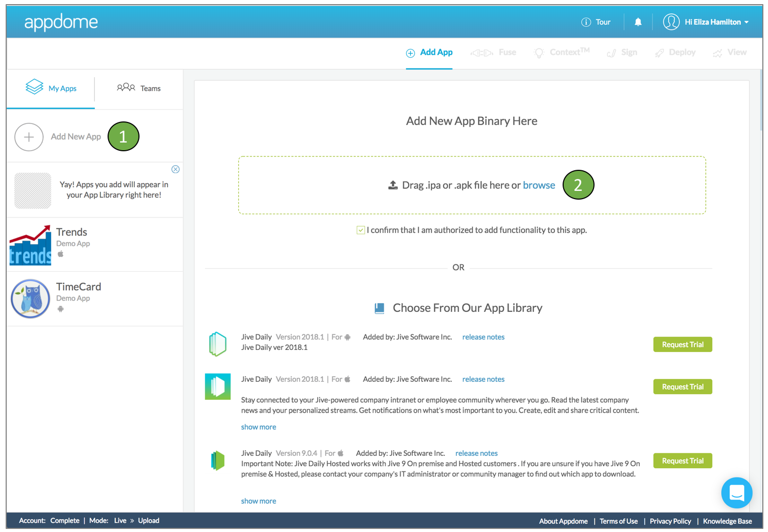Open the chat support bubble
The width and height of the screenshot is (768, 532).
pyautogui.click(x=737, y=493)
